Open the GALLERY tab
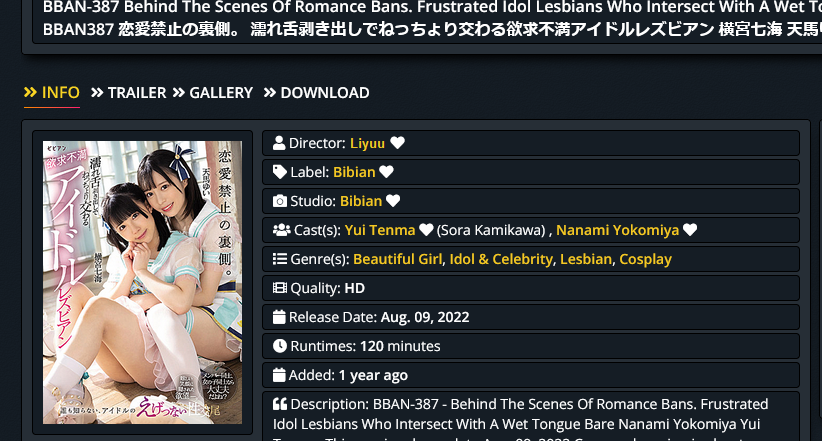The width and height of the screenshot is (822, 441). coord(213,93)
